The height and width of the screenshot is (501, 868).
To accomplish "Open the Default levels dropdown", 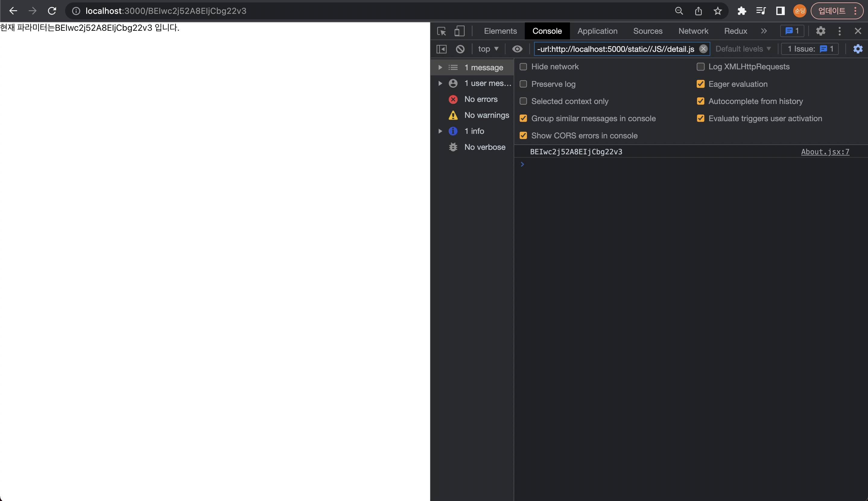I will click(x=743, y=49).
